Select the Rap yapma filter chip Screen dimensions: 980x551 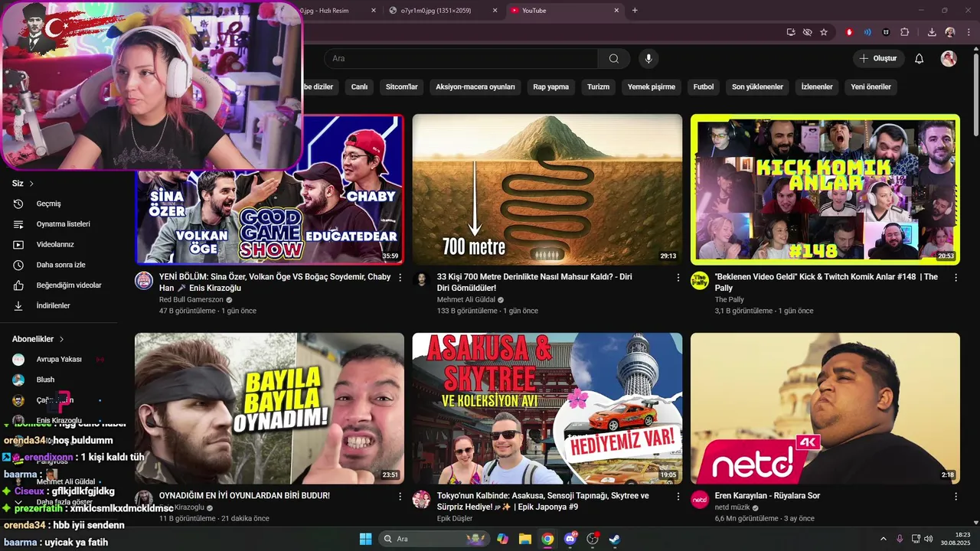pos(551,87)
